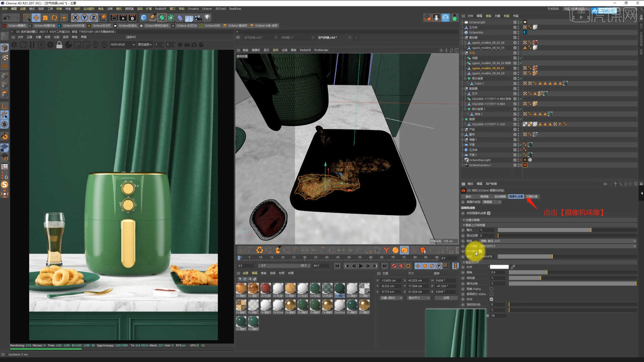Uncheck the dithering checkbox
Viewport: 644px width, 362px height.
[491, 299]
